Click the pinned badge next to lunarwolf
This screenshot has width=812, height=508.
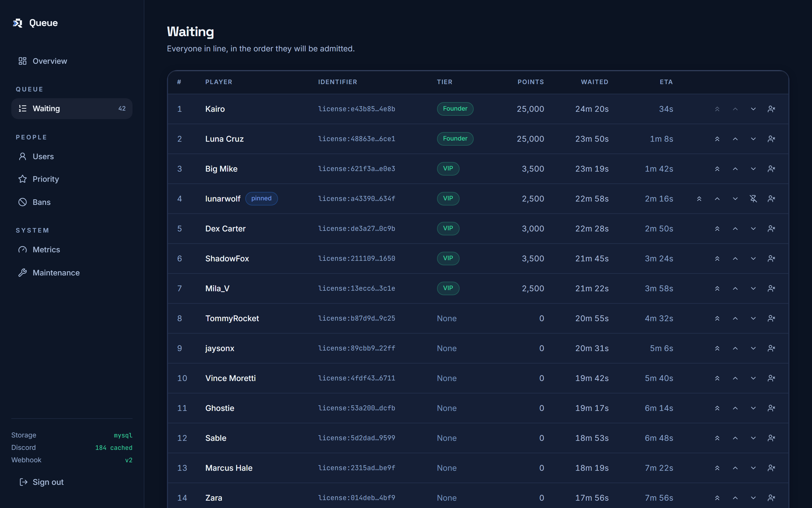click(261, 198)
